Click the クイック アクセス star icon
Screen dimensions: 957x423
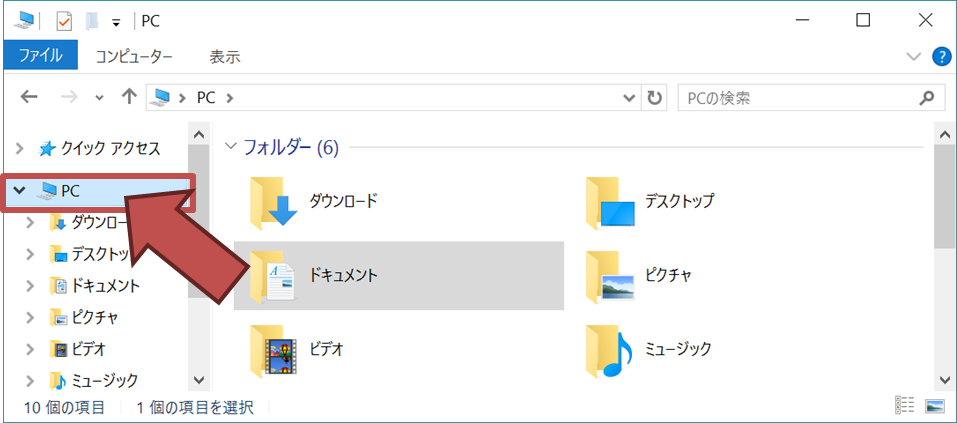[47, 148]
